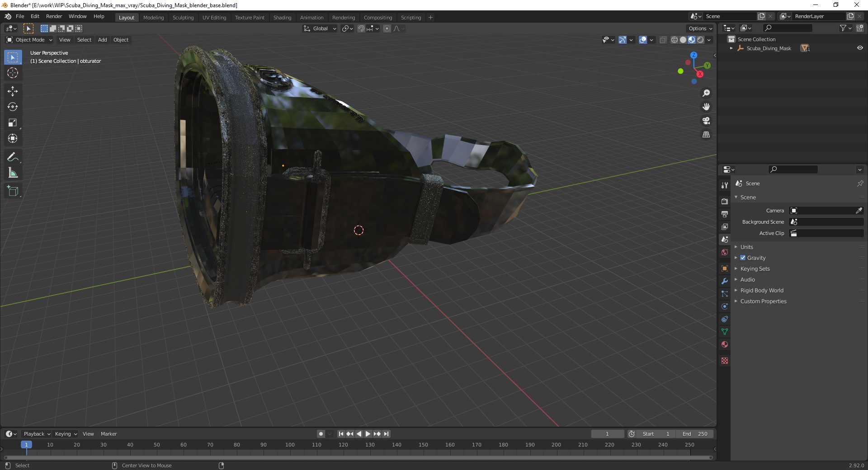This screenshot has width=868, height=470.
Task: Open the viewport Options dropdown
Action: (700, 28)
